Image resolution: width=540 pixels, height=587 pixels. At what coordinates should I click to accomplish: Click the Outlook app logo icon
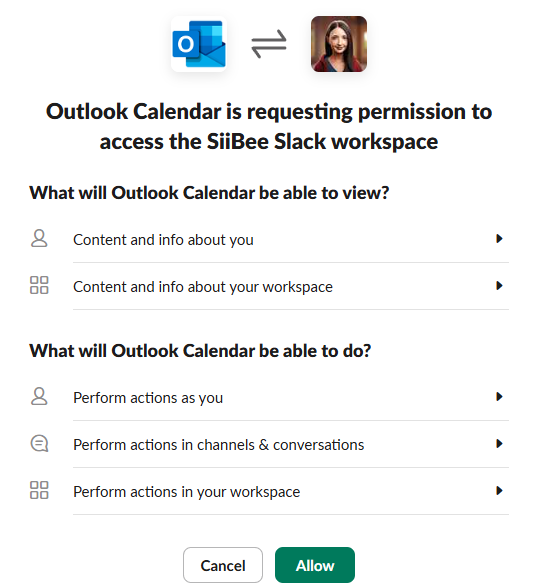click(x=199, y=44)
